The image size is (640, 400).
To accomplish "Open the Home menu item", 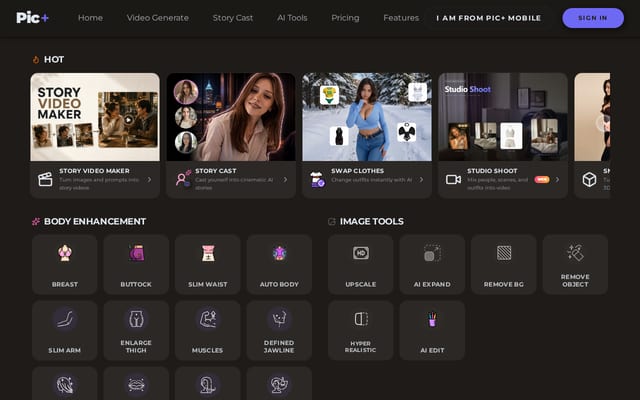I will 90,18.
